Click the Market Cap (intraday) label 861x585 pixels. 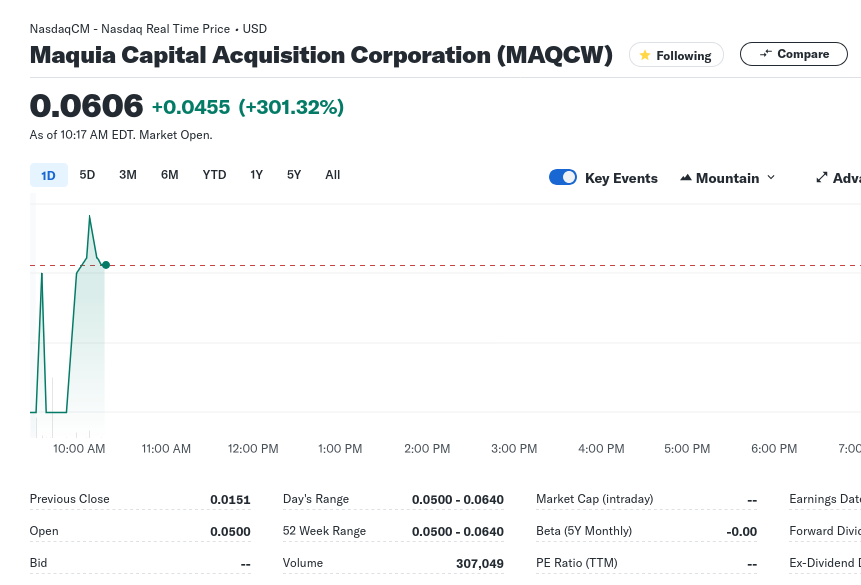coord(594,499)
